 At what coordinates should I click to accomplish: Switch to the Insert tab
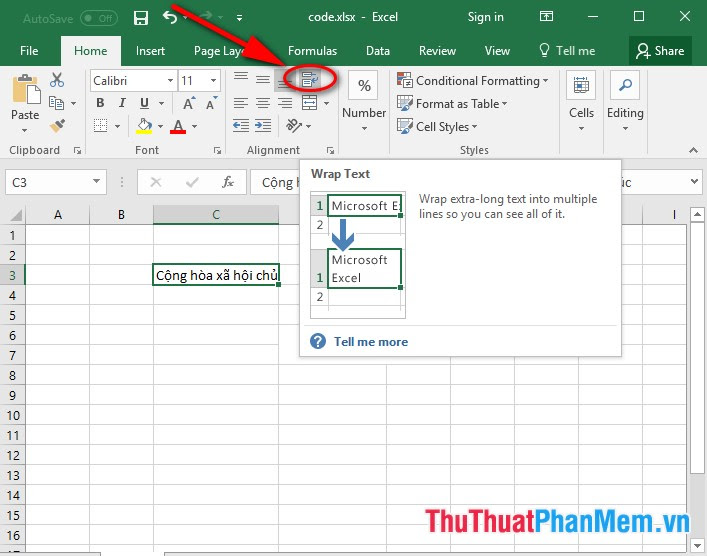pos(150,51)
